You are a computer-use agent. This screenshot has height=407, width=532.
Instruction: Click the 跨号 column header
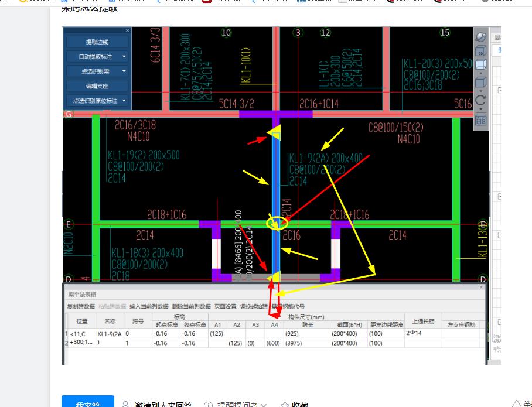pos(138,321)
